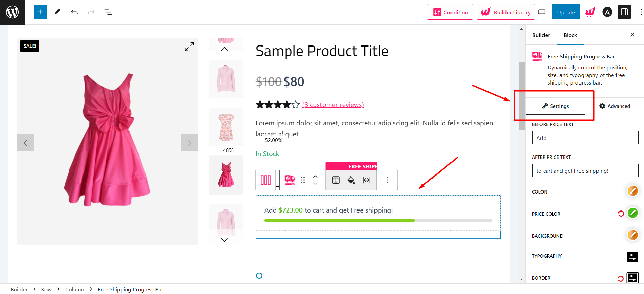
Task: Open the block's three-dot options menu
Action: tap(387, 180)
